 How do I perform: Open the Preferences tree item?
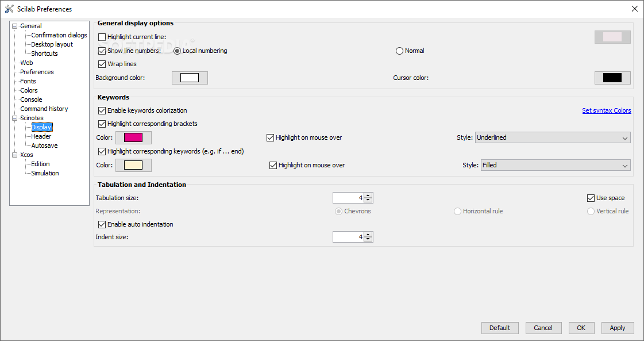(x=37, y=71)
